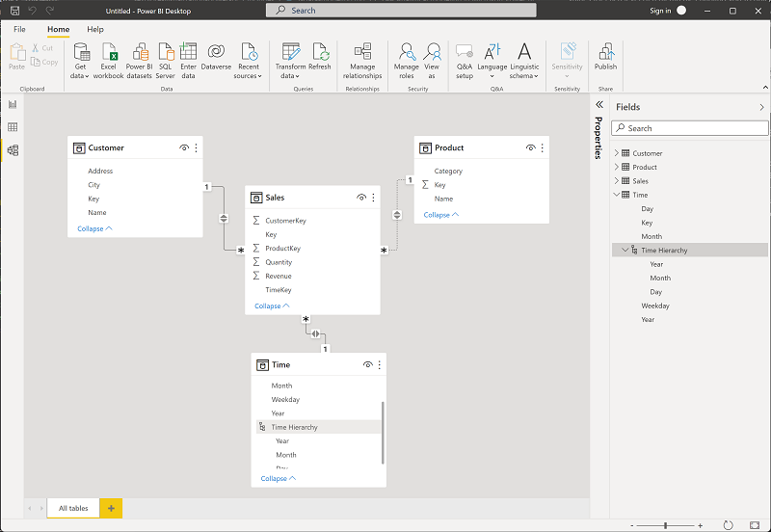The height and width of the screenshot is (532, 771).
Task: Collapse the Product table card
Action: coord(441,215)
